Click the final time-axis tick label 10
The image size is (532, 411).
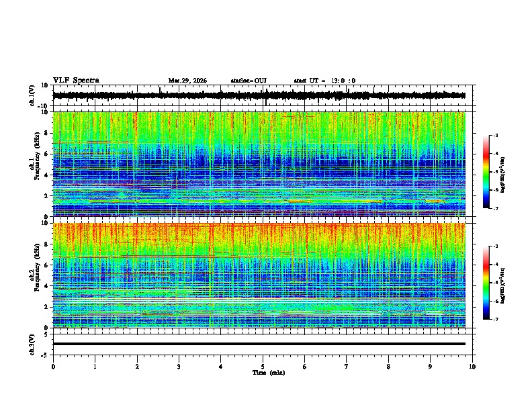point(472,367)
